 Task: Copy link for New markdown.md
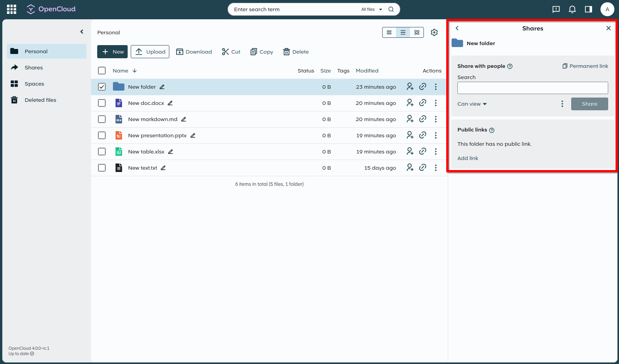tap(423, 119)
